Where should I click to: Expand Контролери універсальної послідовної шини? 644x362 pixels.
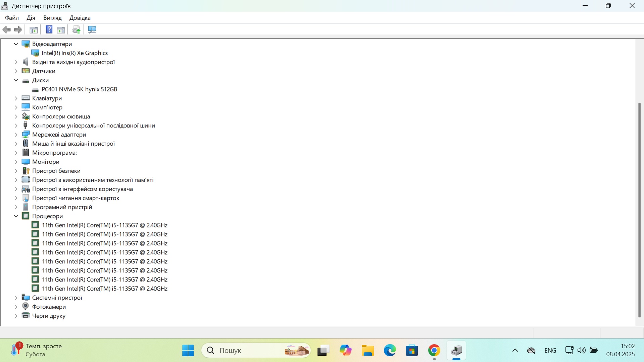click(16, 125)
